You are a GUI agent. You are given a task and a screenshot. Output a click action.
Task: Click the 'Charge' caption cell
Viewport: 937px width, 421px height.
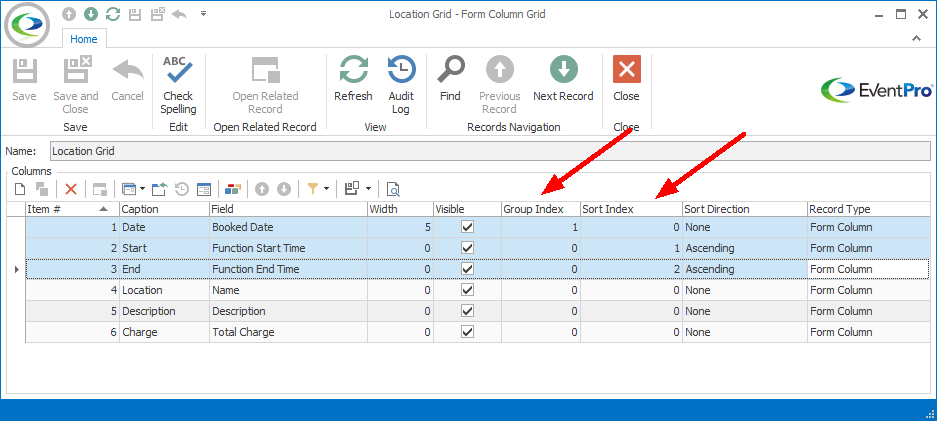click(x=164, y=332)
